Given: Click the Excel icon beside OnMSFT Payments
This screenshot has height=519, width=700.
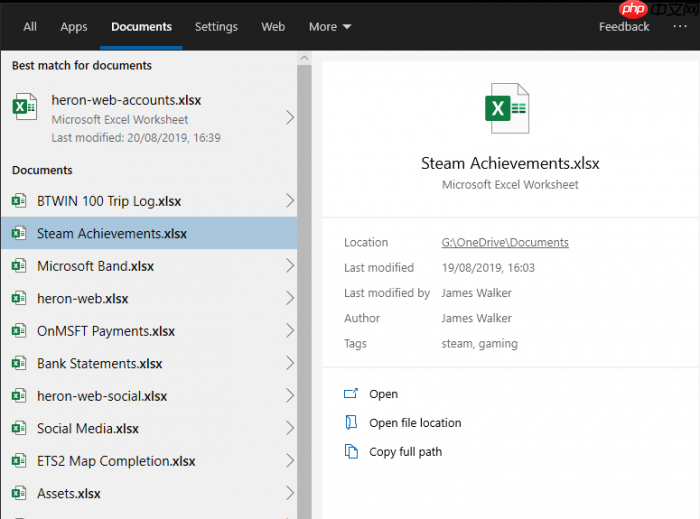Looking at the screenshot, I should click(x=19, y=331).
